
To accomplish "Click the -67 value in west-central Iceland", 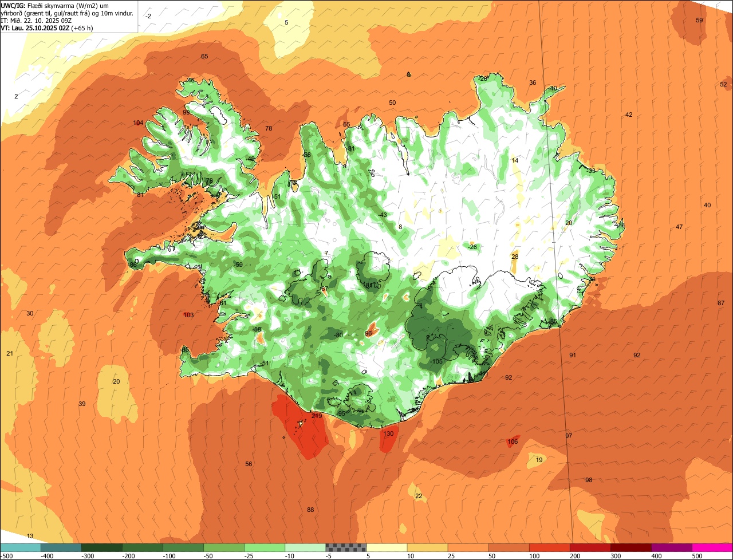I will tap(324, 289).
